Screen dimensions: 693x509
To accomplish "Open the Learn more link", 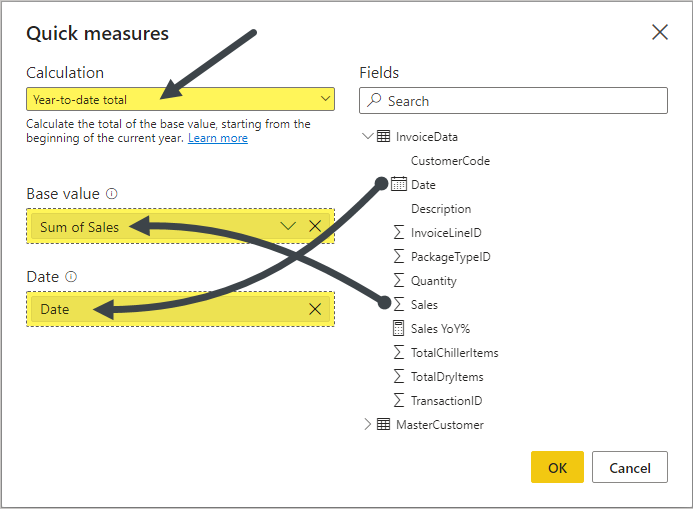I will (x=218, y=138).
